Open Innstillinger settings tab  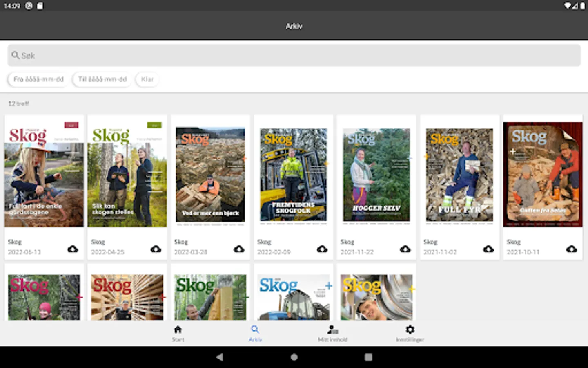pyautogui.click(x=410, y=334)
